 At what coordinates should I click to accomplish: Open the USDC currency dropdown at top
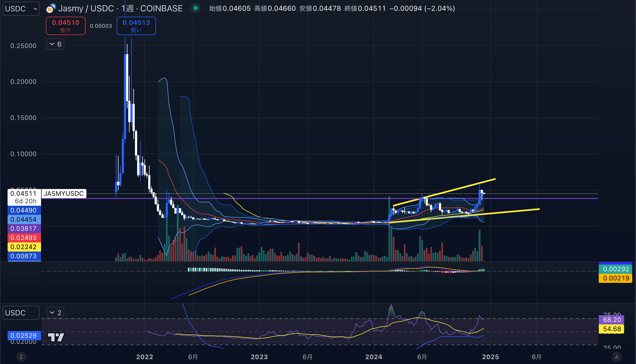[x=21, y=9]
